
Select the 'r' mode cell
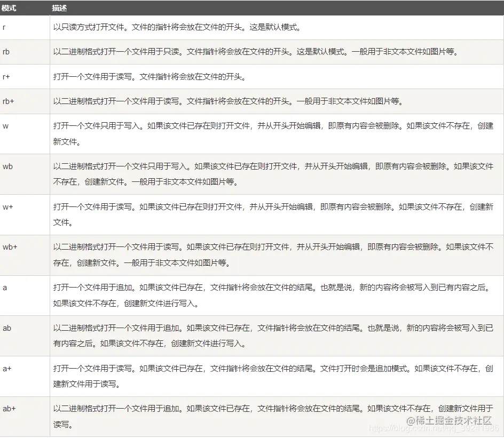click(x=5, y=26)
